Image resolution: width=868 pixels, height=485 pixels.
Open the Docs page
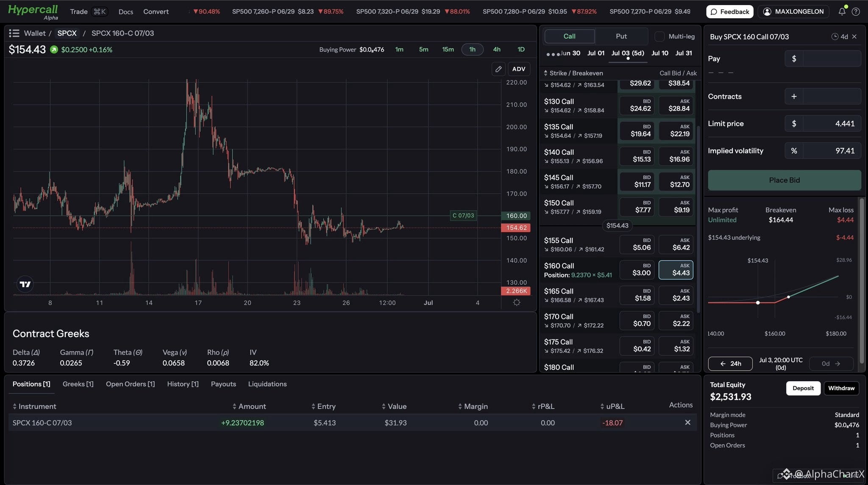click(x=126, y=11)
